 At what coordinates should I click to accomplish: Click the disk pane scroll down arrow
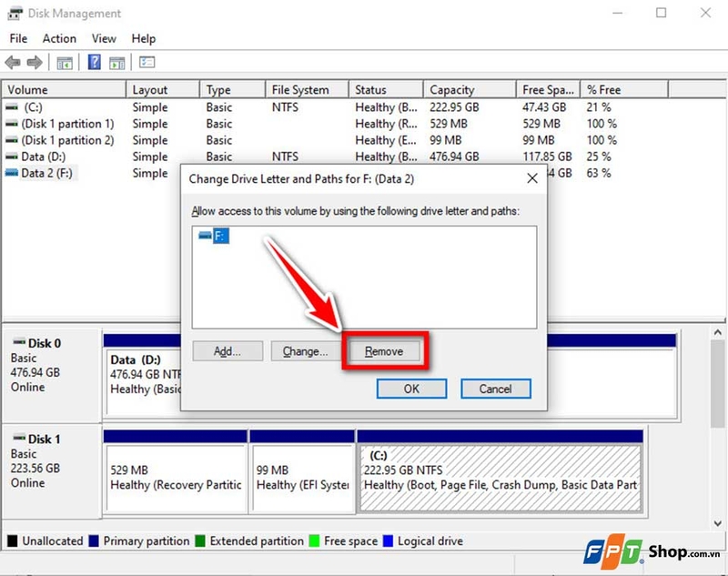[718, 523]
